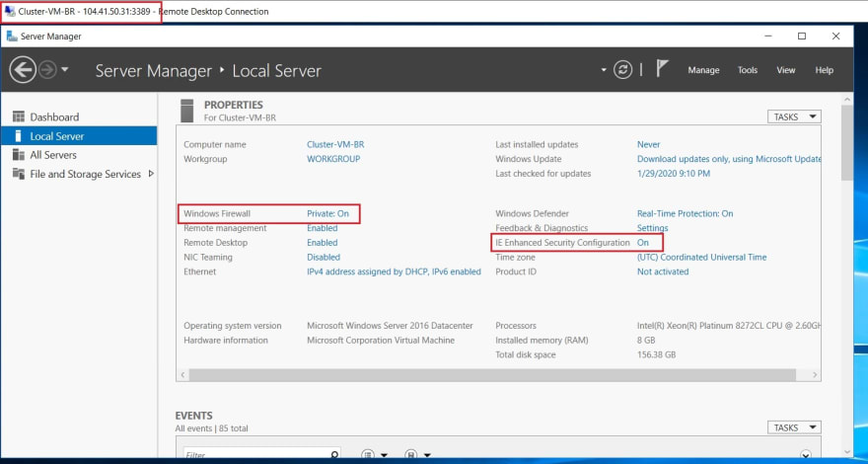
Task: Open the View menu
Action: (x=785, y=70)
